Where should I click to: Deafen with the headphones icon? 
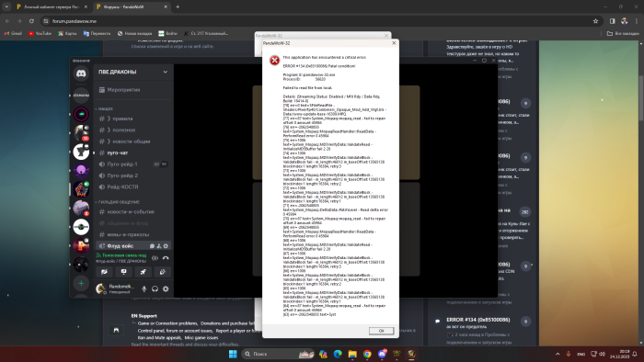(155, 289)
